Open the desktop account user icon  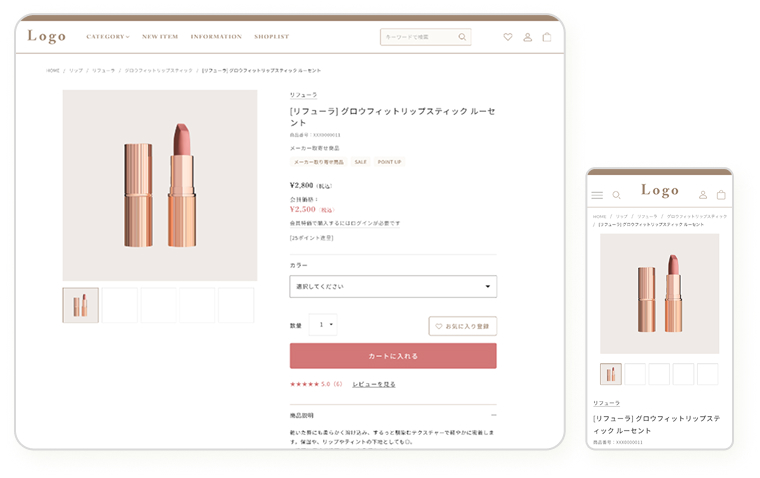[527, 37]
